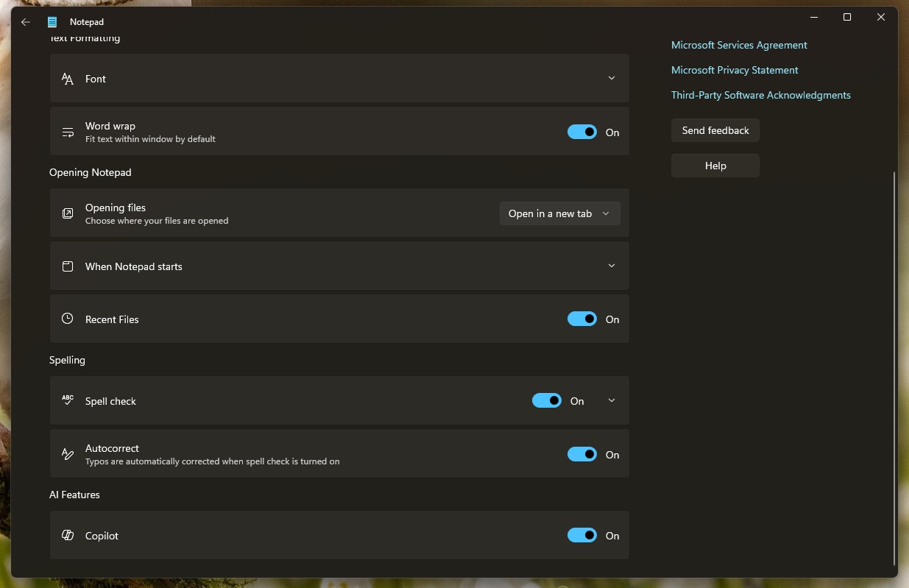909x588 pixels.
Task: Toggle off Autocorrect
Action: click(581, 454)
